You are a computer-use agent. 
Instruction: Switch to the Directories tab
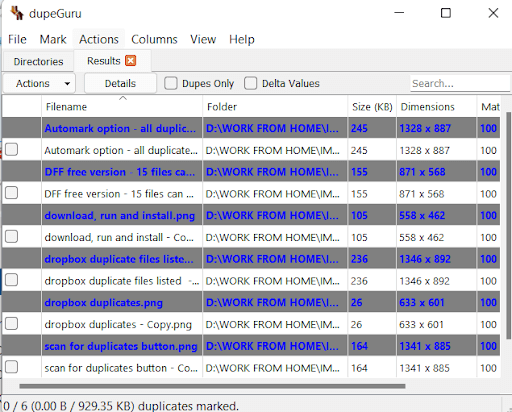(38, 61)
